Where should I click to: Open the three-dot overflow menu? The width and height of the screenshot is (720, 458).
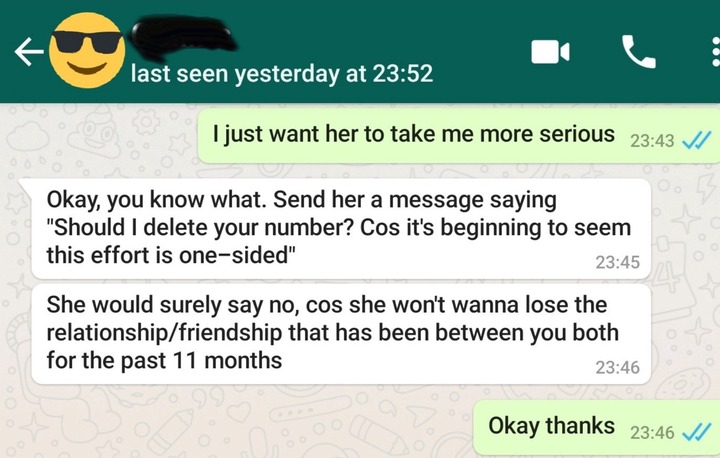715,52
